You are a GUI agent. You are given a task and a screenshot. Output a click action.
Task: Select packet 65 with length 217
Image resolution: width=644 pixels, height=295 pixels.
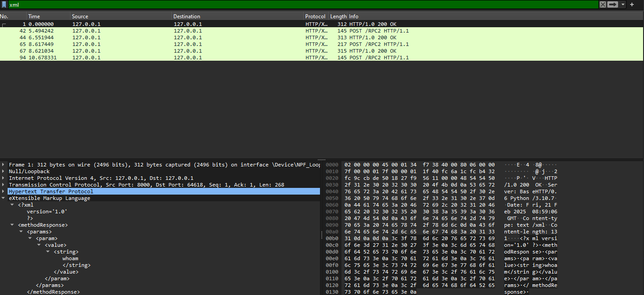point(322,44)
